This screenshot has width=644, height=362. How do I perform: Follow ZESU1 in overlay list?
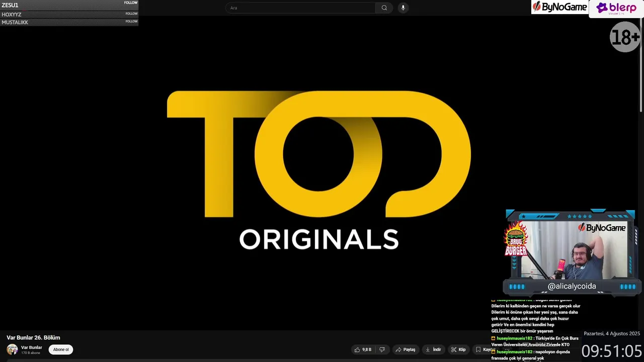[131, 3]
